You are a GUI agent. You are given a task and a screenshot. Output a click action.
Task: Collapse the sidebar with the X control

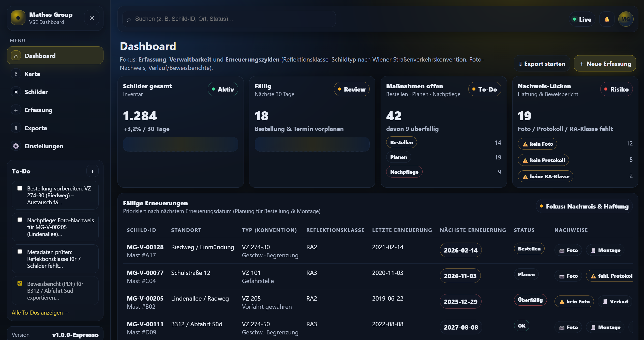pos(92,18)
